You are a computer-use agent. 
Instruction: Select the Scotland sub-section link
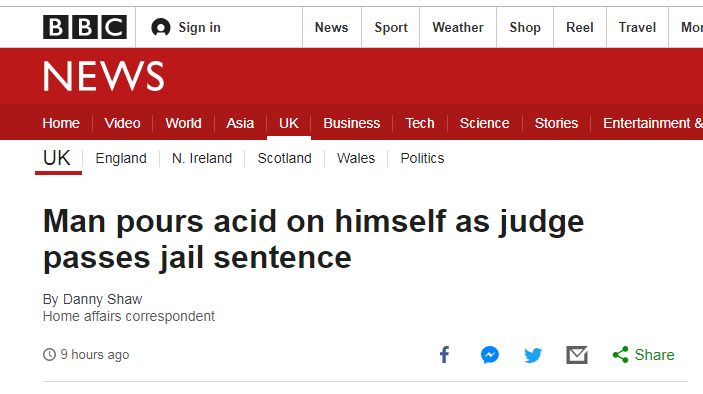click(284, 158)
